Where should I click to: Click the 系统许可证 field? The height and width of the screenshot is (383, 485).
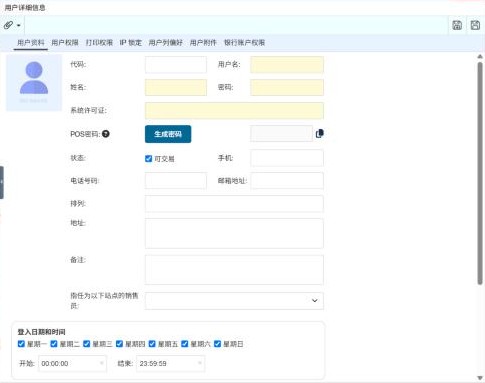tap(234, 111)
